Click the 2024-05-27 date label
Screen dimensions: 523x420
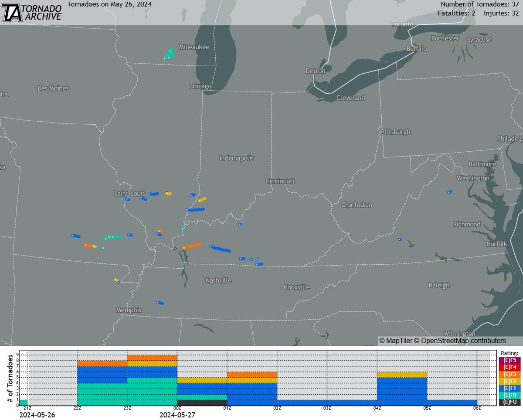(x=177, y=416)
